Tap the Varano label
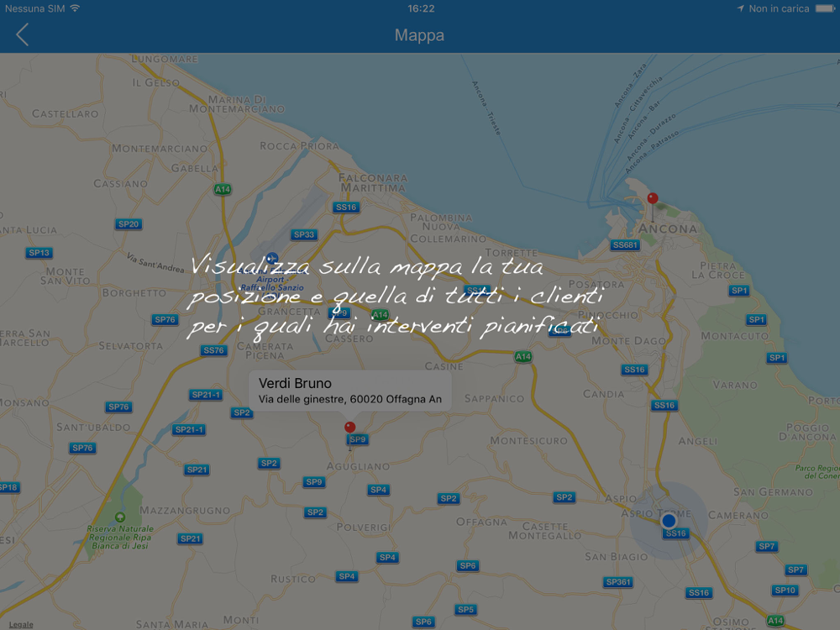Image resolution: width=840 pixels, height=630 pixels. coord(734,385)
